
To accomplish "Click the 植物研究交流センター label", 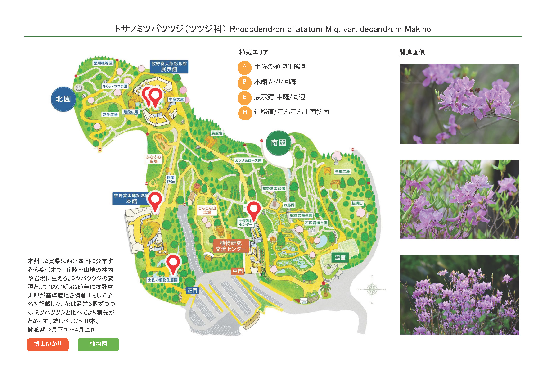I will (231, 246).
